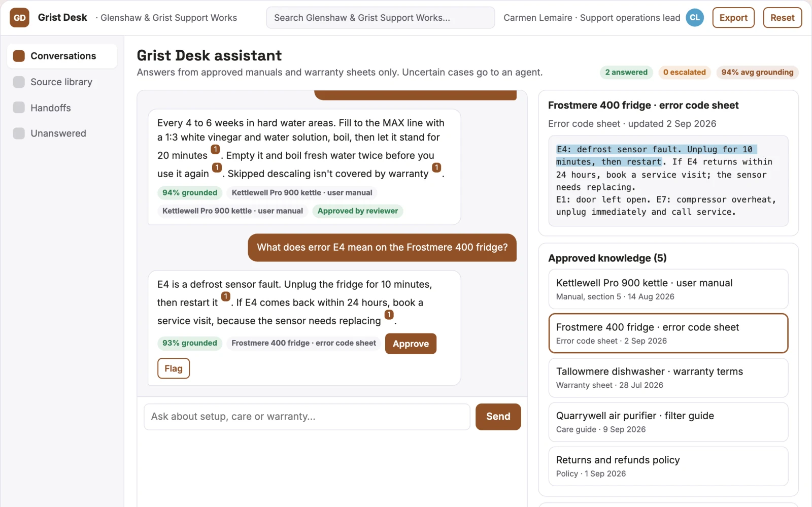Viewport: 812px width, 507px height.
Task: Click the "93% grounded" chip
Action: coord(190,343)
